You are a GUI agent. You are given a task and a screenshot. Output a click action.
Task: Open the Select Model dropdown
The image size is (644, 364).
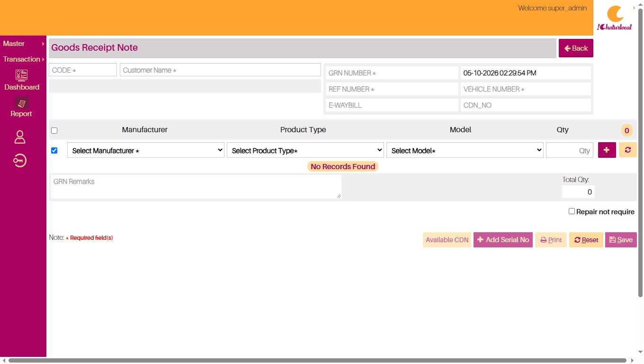coord(465,150)
